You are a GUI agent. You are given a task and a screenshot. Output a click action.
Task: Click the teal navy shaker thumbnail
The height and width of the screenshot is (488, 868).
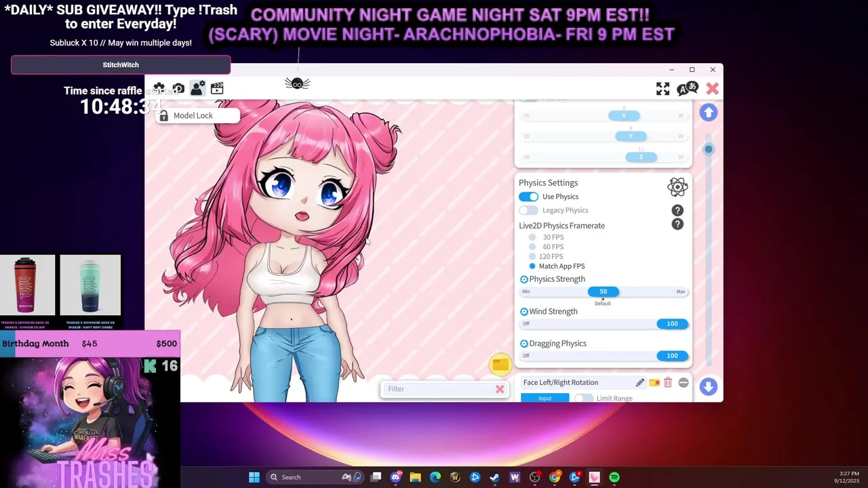pyautogui.click(x=90, y=285)
